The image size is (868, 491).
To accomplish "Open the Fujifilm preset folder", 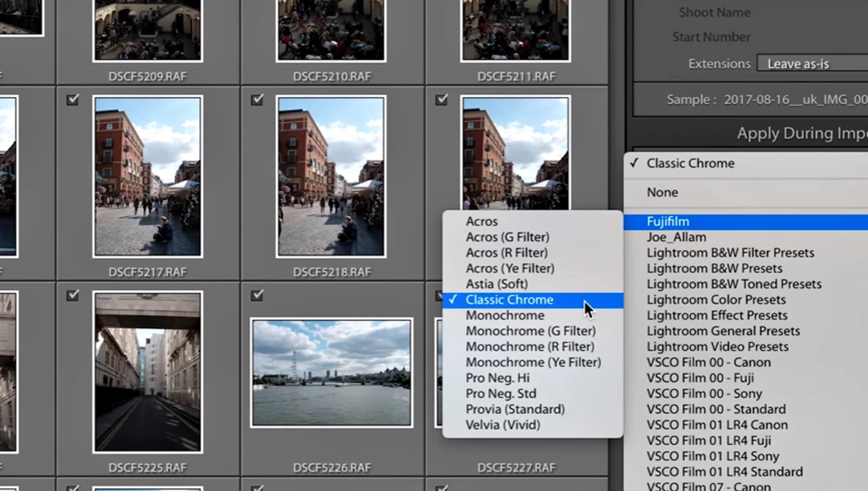I will [x=746, y=221].
